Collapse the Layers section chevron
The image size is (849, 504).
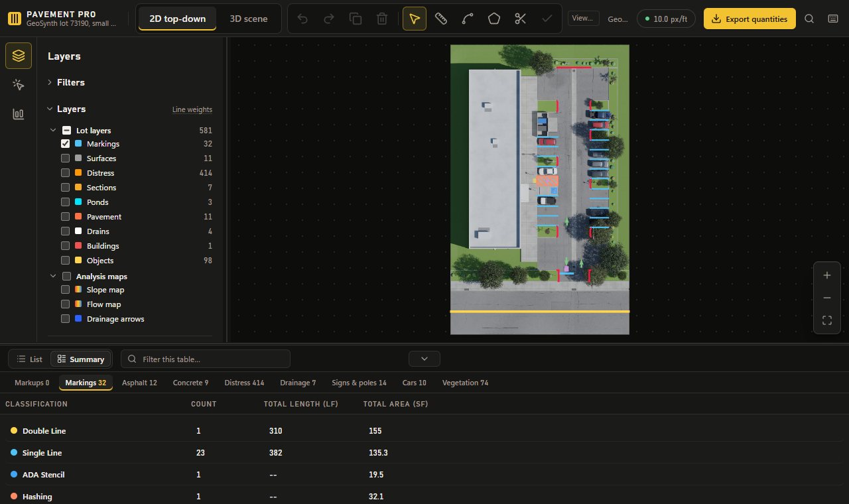(50, 109)
